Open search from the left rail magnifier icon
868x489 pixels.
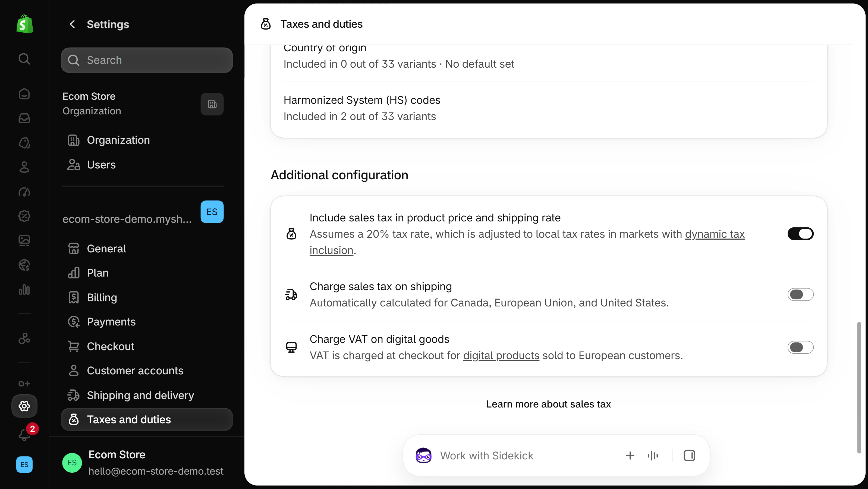click(24, 59)
